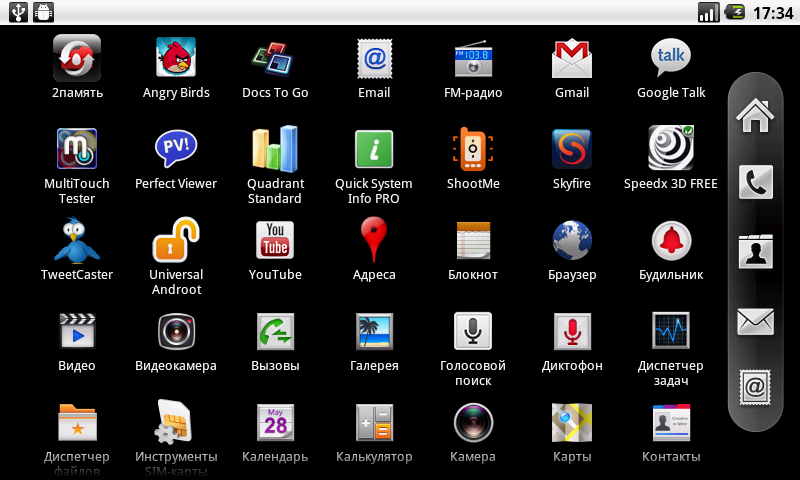This screenshot has width=800, height=480.
Task: Open Google Talk
Action: [671, 58]
